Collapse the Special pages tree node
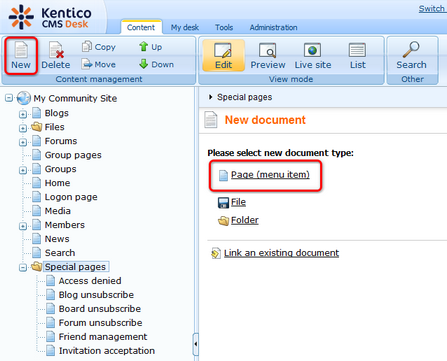Screen dimensions: 447x361 [x=23, y=268]
